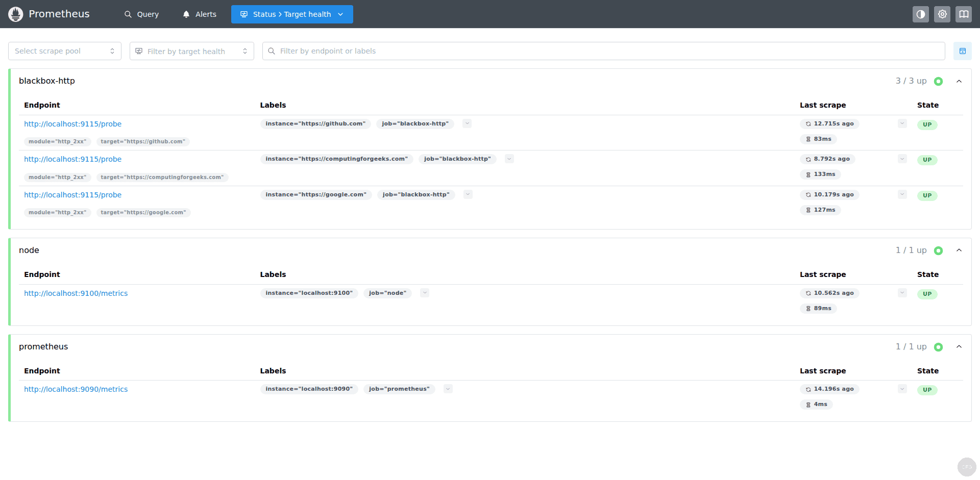Open the Select scrape pool dropdown
Image resolution: width=980 pixels, height=480 pixels.
pos(64,51)
